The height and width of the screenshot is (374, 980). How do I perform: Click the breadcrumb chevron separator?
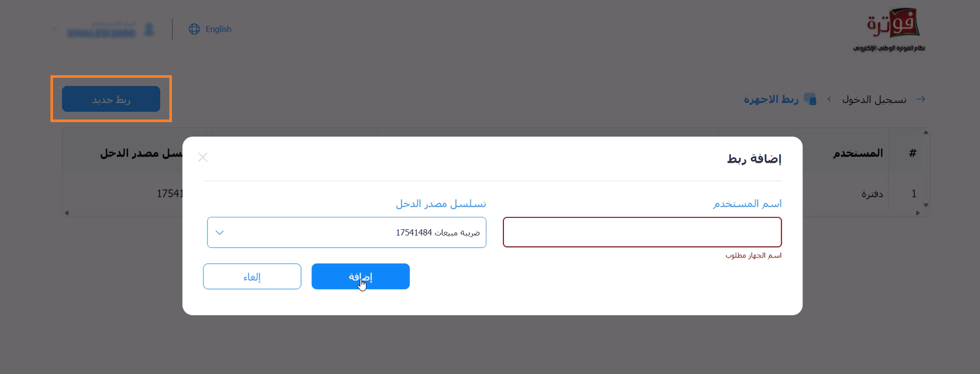pos(829,99)
